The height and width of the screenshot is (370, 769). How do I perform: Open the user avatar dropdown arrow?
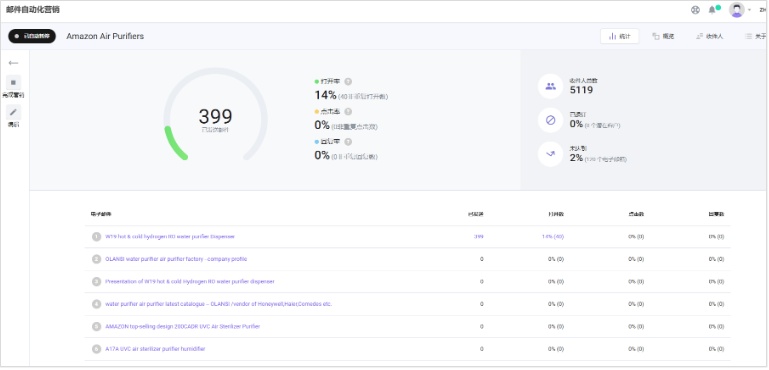tap(749, 10)
